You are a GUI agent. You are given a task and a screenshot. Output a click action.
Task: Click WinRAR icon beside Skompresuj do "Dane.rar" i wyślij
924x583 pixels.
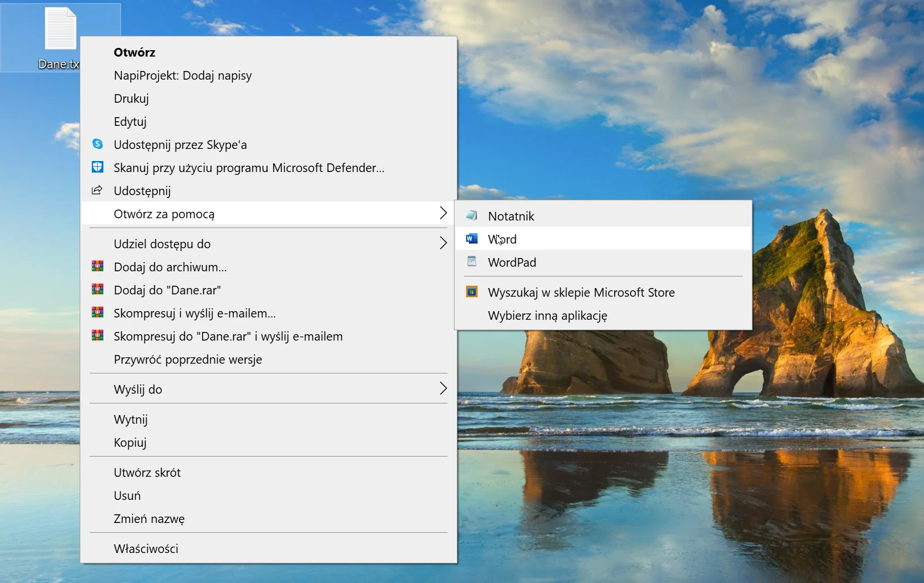click(x=98, y=335)
